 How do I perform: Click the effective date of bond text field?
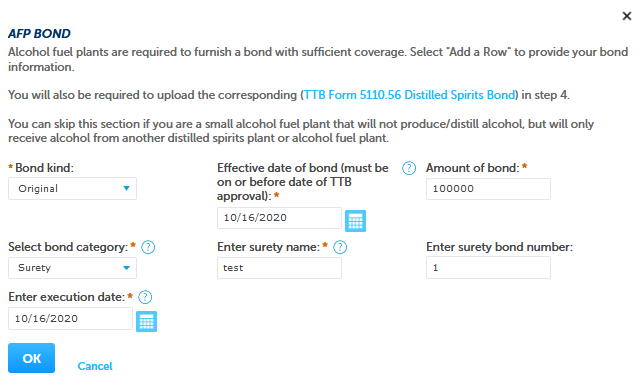(x=279, y=218)
